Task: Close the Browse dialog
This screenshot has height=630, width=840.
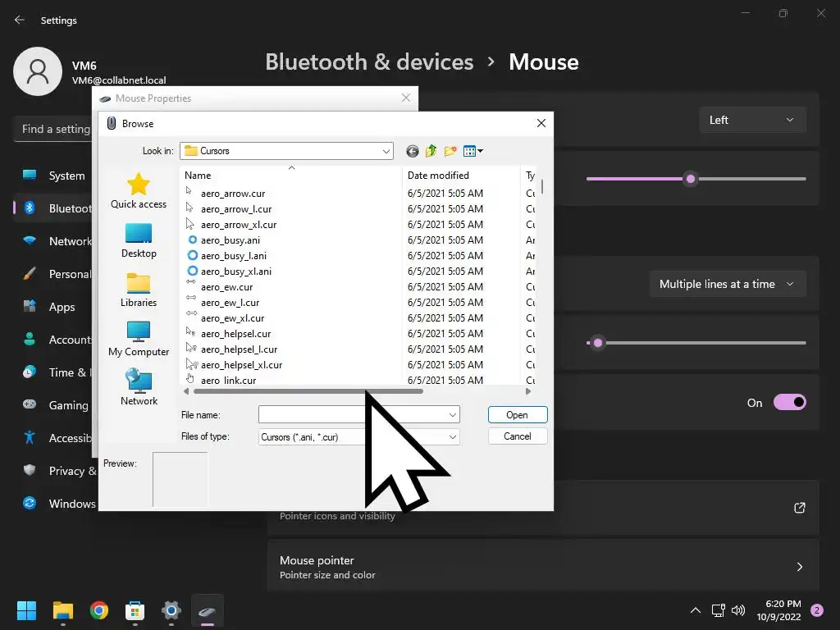Action: coord(541,123)
